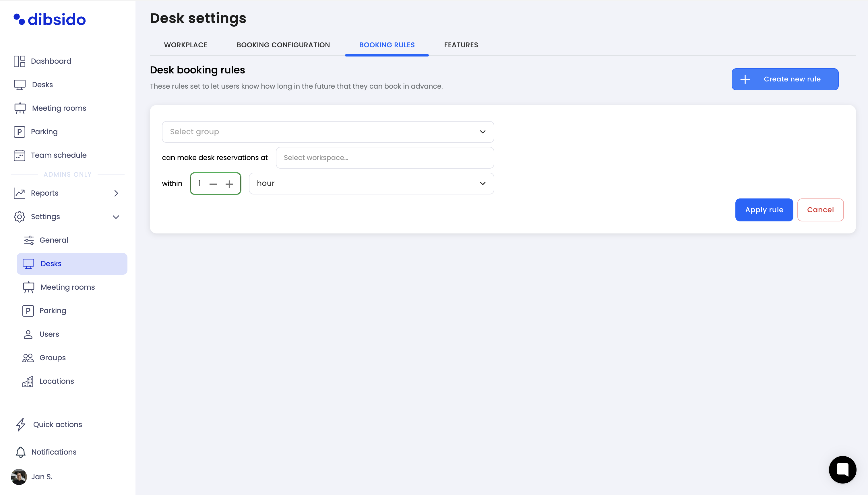Click the Parking icon under Settings
The image size is (868, 495).
[28, 311]
